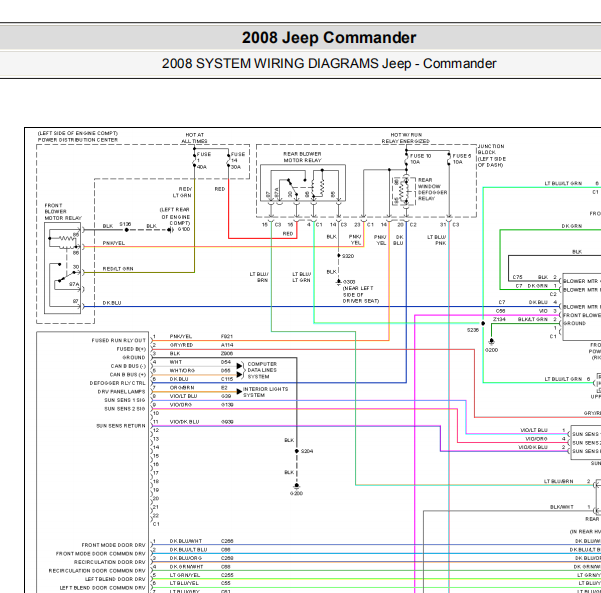Click the 'S320' splice label
The image size is (601, 593).
click(x=348, y=256)
